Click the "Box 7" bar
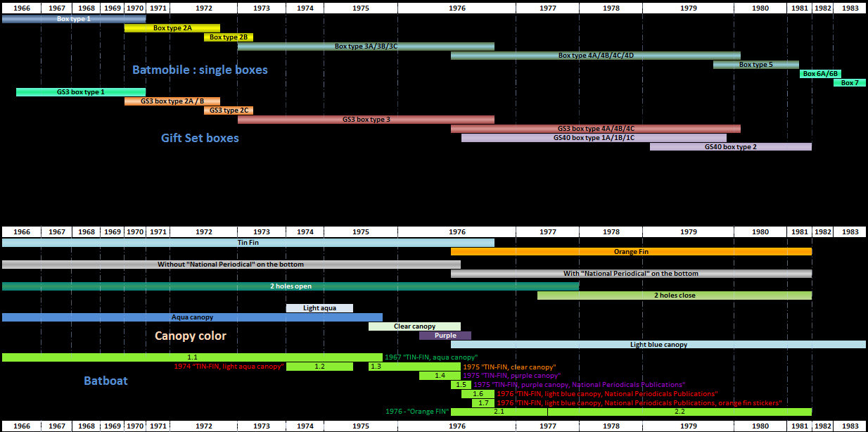This screenshot has width=868, height=432. [850, 83]
